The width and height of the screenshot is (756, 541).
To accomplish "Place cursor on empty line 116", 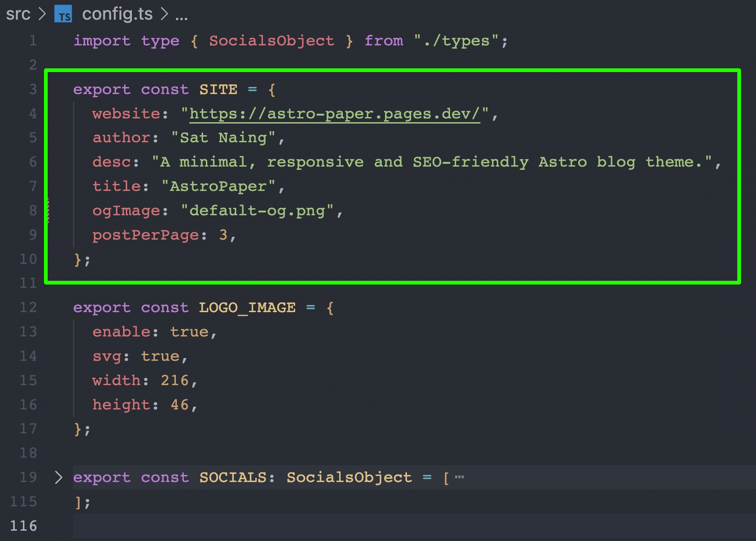I will pos(414,526).
